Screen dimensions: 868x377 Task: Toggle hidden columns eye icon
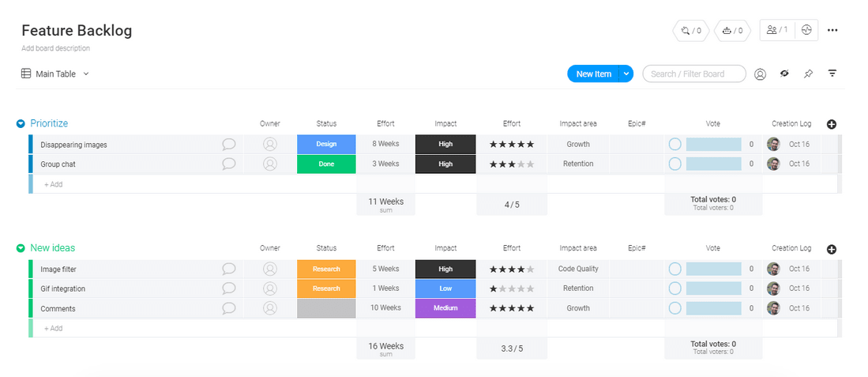click(x=784, y=74)
